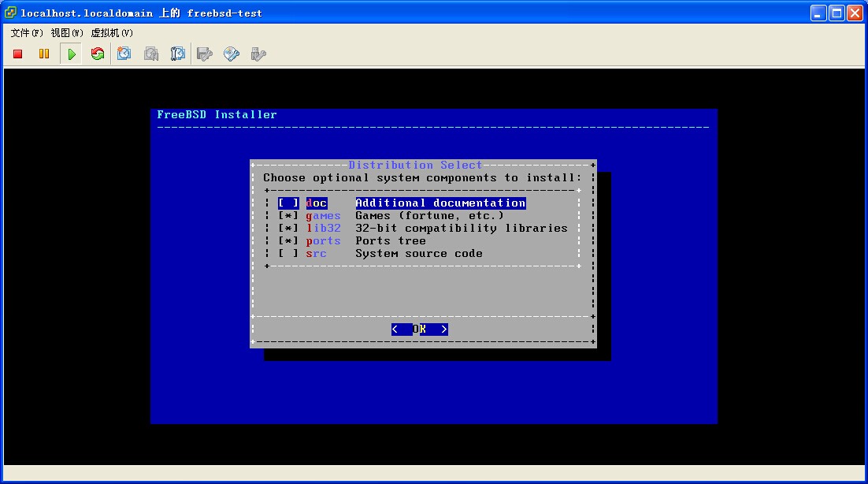This screenshot has width=868, height=484.
Task: Open the 视图(W) menu
Action: 67,33
